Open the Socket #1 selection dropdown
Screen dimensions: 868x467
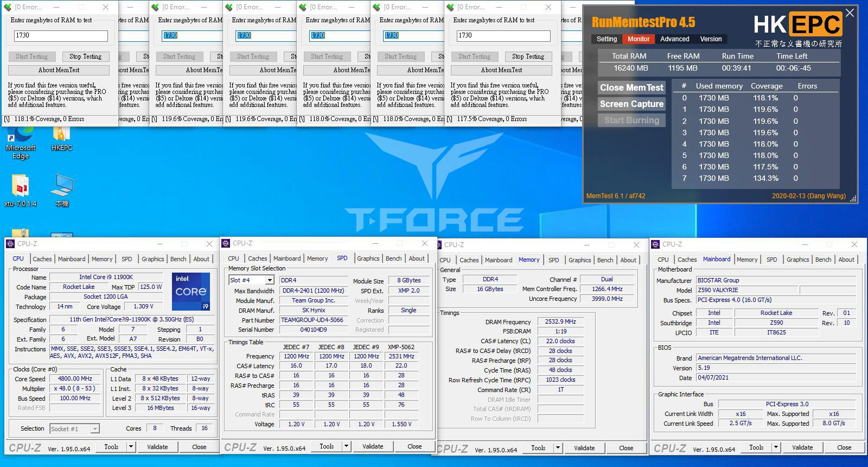coord(95,428)
